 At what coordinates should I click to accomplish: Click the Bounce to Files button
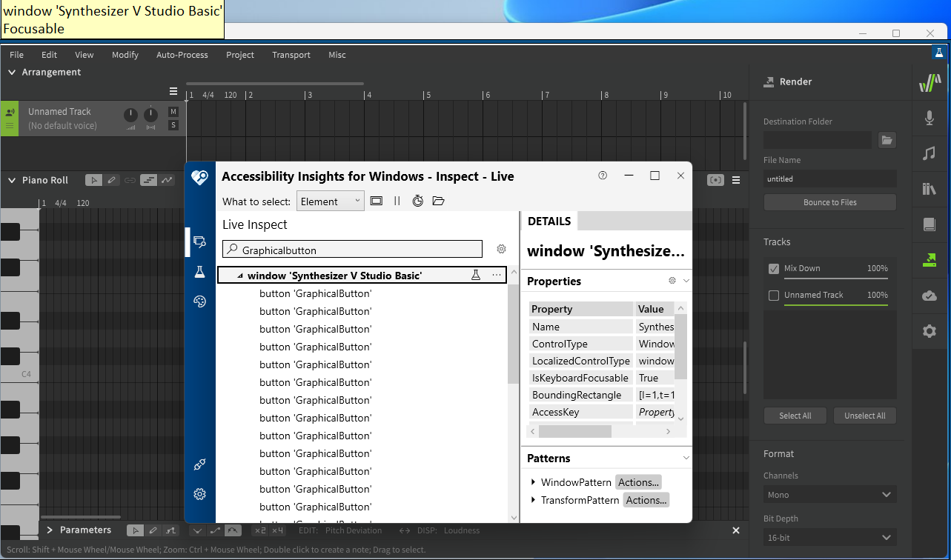point(830,202)
